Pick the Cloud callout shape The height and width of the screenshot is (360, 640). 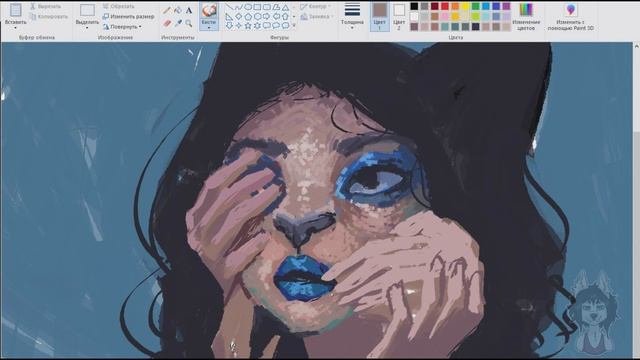285,26
